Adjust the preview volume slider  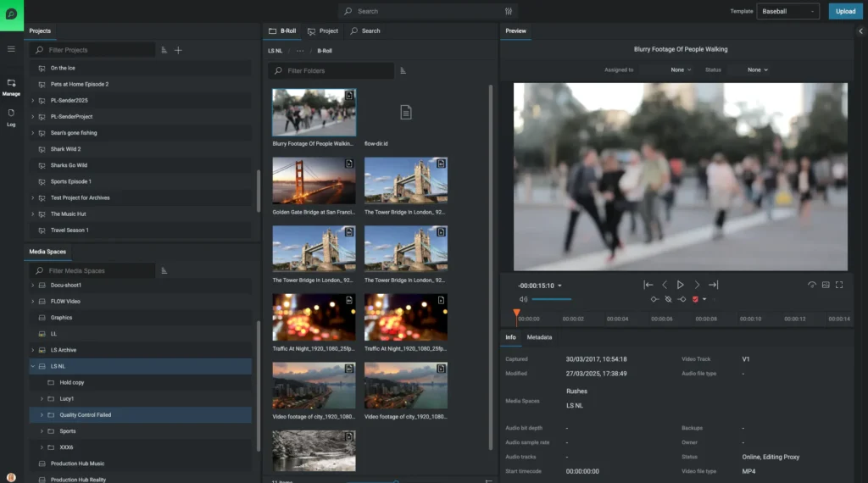click(551, 299)
